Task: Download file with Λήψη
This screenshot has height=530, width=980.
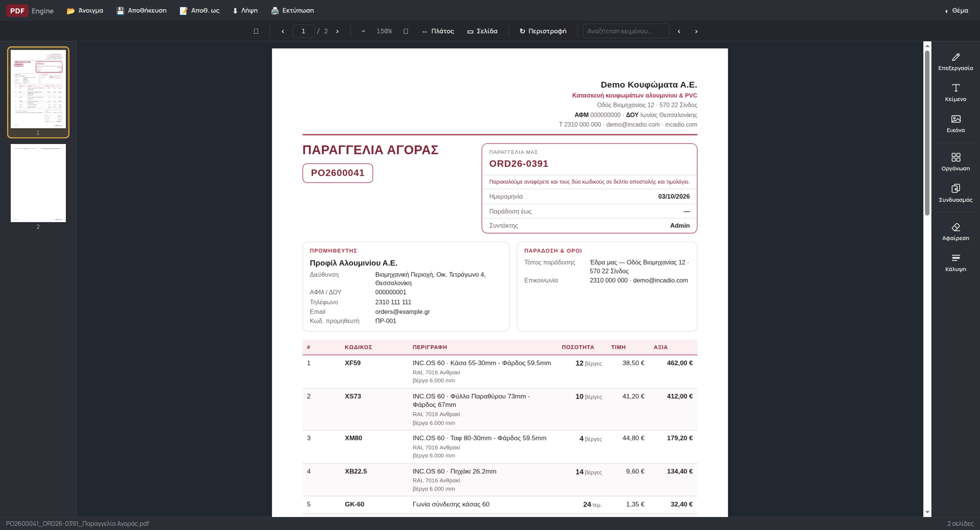Action: click(x=245, y=10)
